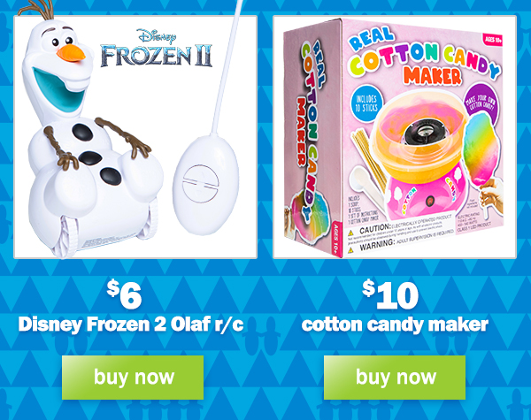Click buy now under Olaf r/c
The image size is (531, 420).
(133, 378)
